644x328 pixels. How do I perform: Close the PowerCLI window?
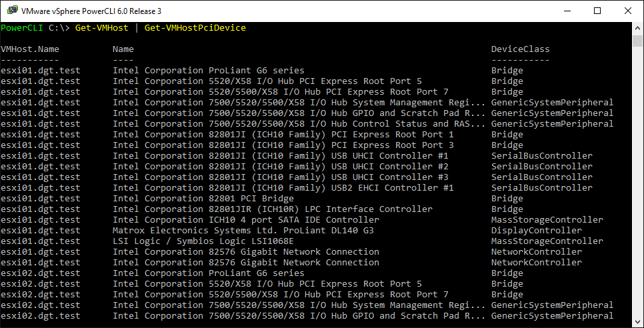628,11
